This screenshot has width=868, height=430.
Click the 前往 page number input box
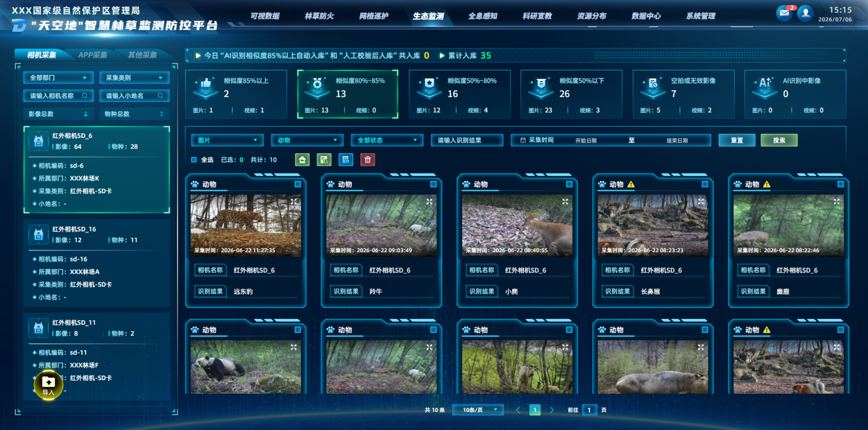point(589,410)
